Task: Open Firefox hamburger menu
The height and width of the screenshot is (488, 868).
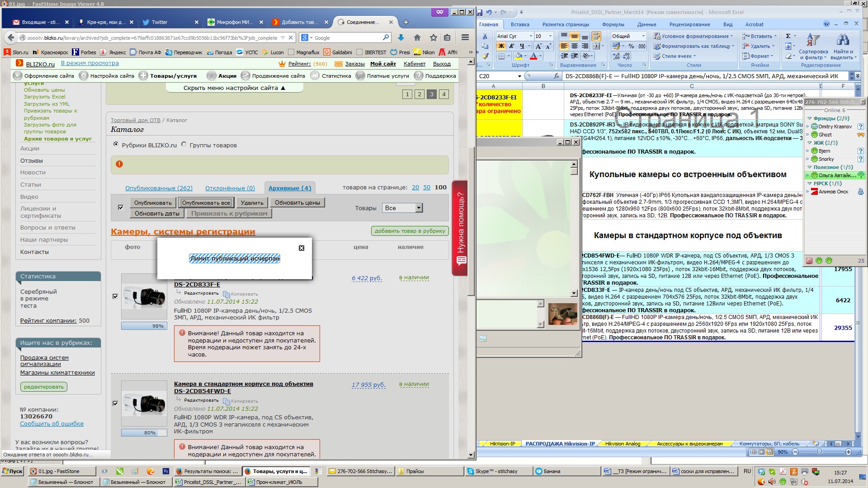Action: [x=465, y=38]
